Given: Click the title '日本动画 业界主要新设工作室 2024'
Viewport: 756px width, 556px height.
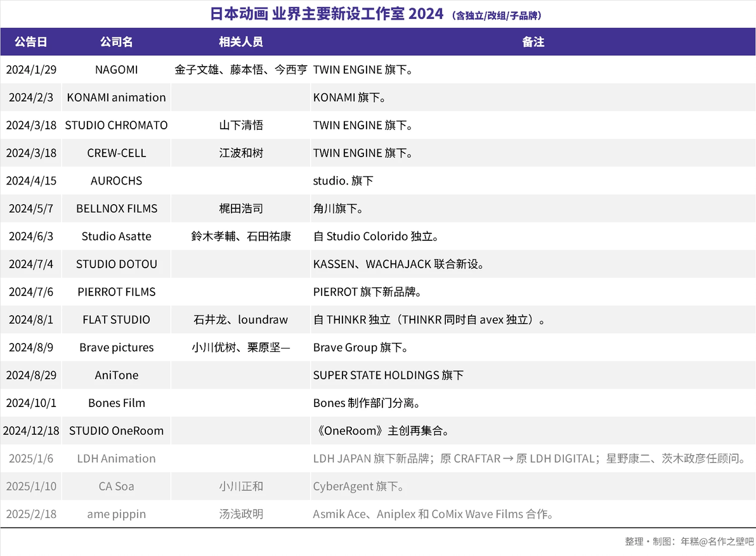Looking at the screenshot, I should [x=327, y=13].
